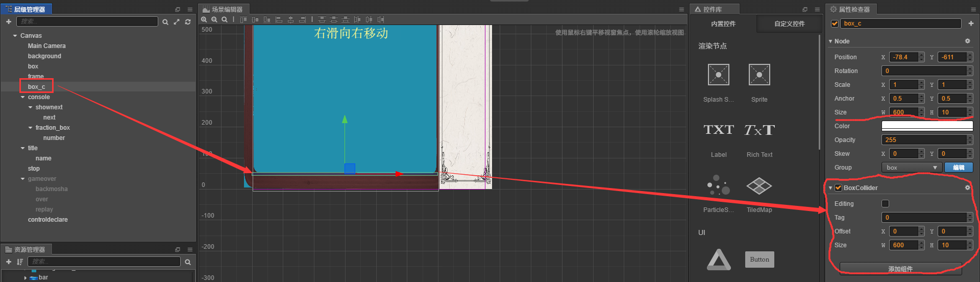
Task: Align selected nodes to top edge
Action: (243, 19)
